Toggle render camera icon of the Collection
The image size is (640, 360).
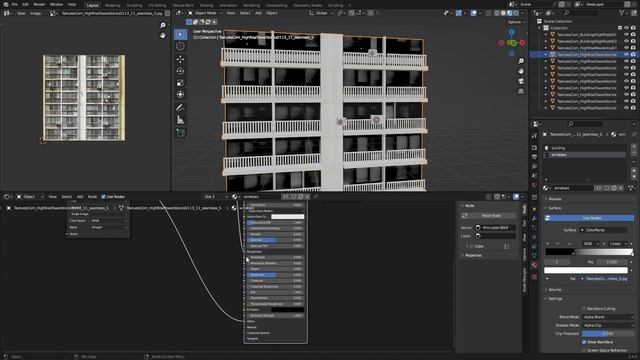[x=633, y=28]
